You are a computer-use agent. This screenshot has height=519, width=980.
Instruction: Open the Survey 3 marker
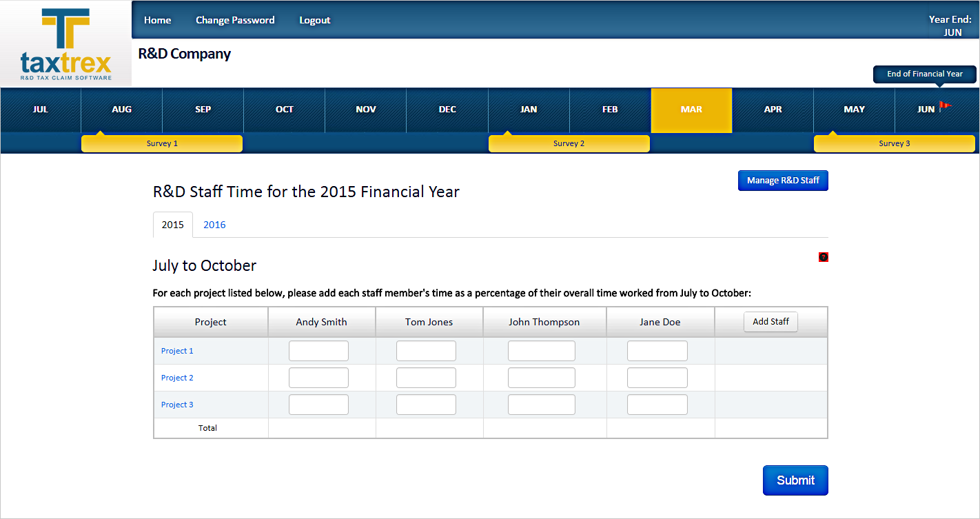tap(894, 143)
